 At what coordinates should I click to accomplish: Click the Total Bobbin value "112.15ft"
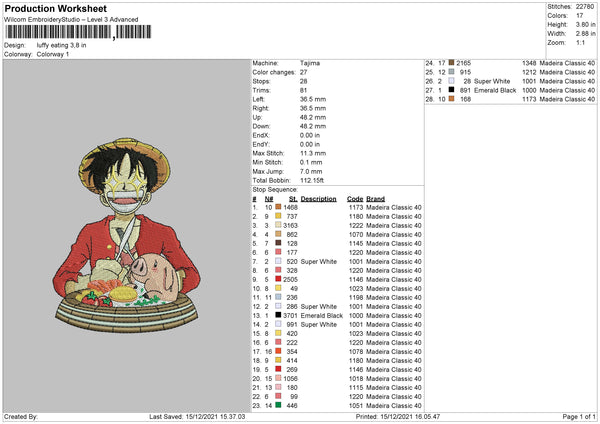click(x=312, y=181)
